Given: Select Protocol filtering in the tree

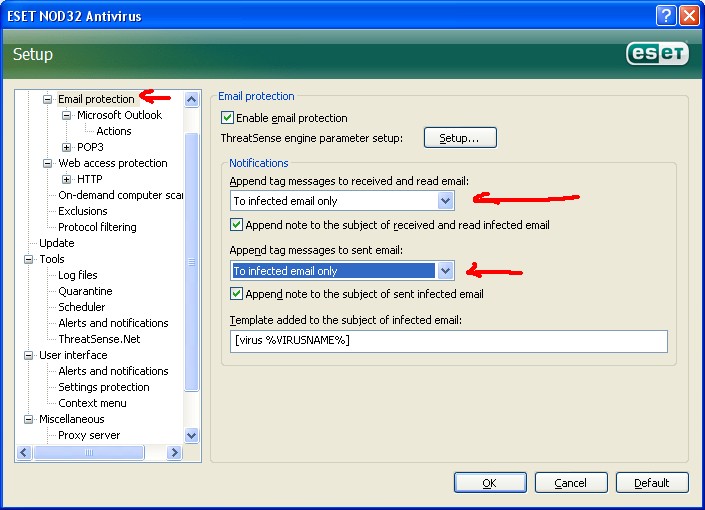Looking at the screenshot, I should 97,227.
